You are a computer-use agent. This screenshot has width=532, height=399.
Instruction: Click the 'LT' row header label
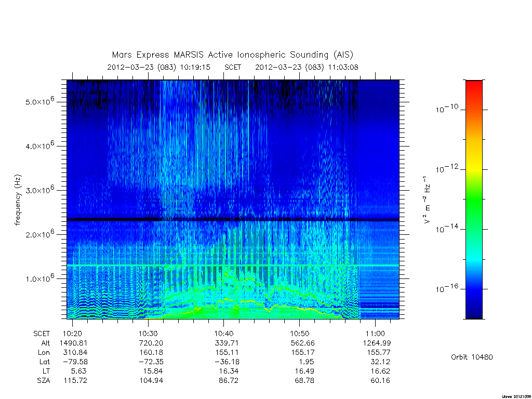pyautogui.click(x=46, y=371)
